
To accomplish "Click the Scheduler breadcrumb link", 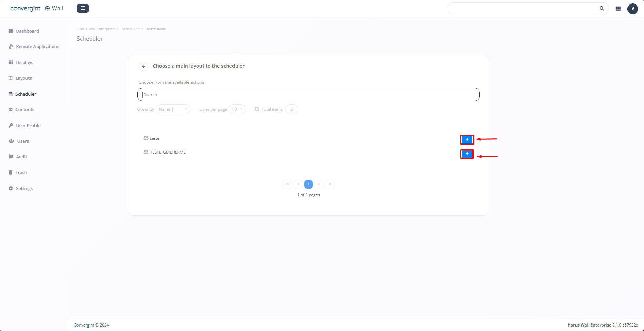I will [x=130, y=29].
